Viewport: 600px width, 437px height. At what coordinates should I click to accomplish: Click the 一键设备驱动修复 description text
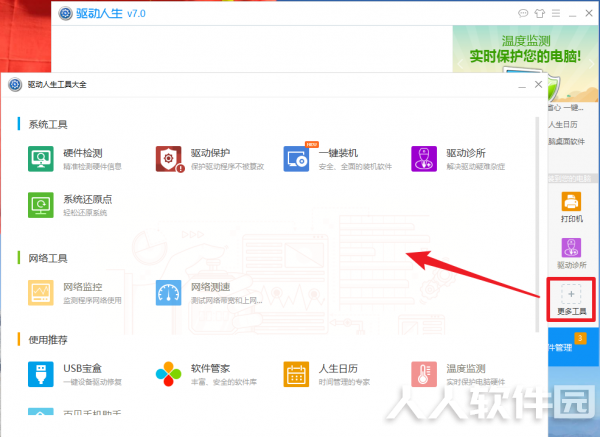pos(92,382)
